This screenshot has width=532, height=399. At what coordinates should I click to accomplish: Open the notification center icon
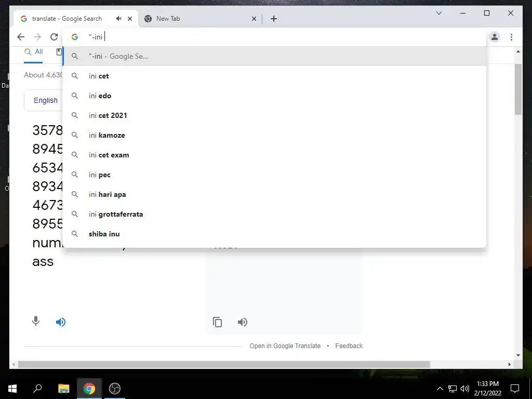[x=515, y=389]
